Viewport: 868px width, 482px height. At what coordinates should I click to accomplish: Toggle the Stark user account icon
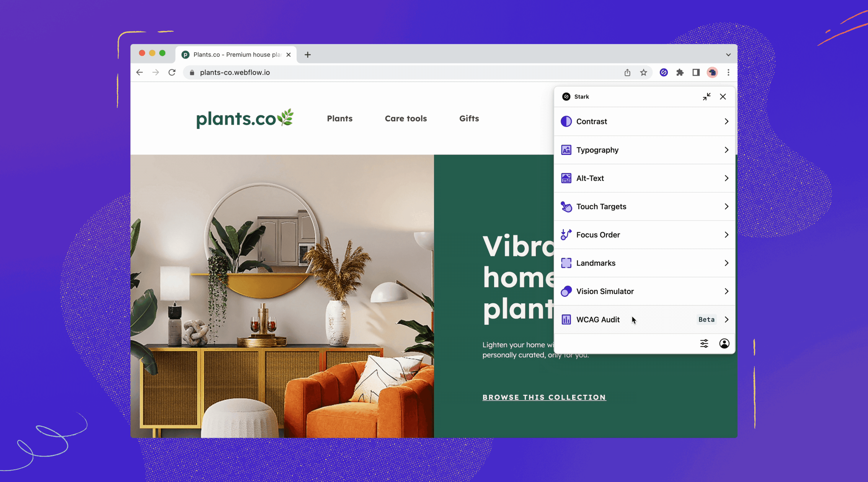coord(724,343)
